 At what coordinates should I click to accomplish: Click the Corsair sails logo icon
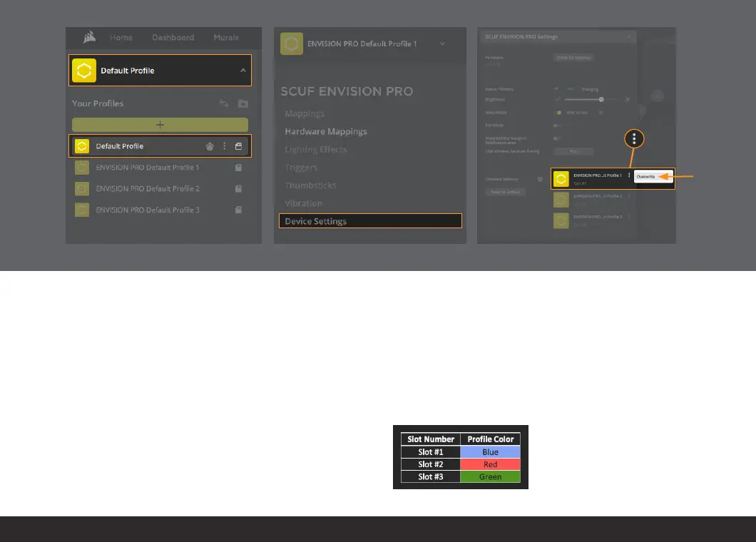[89, 37]
